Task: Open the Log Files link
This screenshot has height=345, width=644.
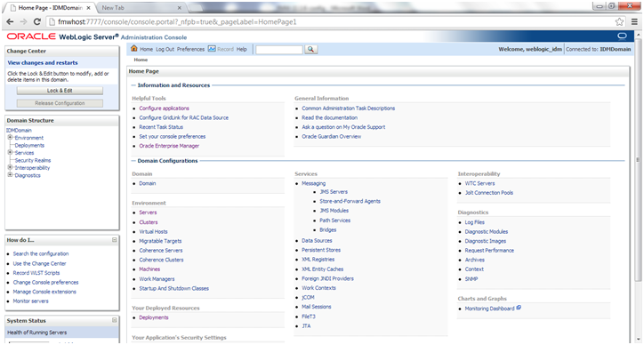Action: 475,222
